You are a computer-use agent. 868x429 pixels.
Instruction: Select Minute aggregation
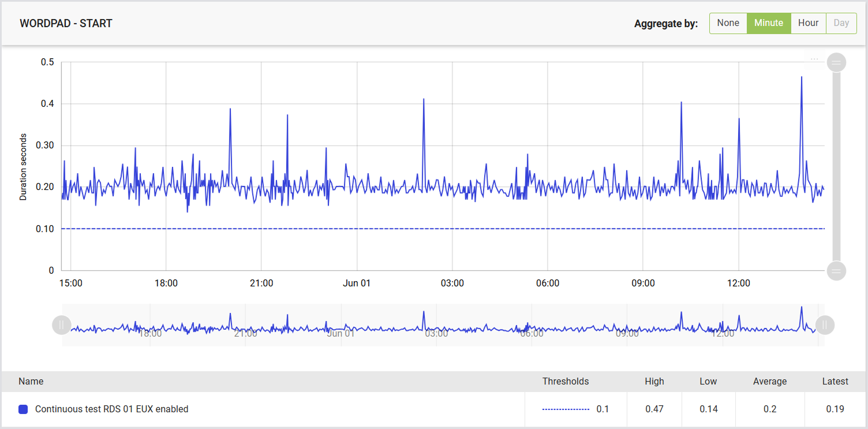(x=769, y=23)
